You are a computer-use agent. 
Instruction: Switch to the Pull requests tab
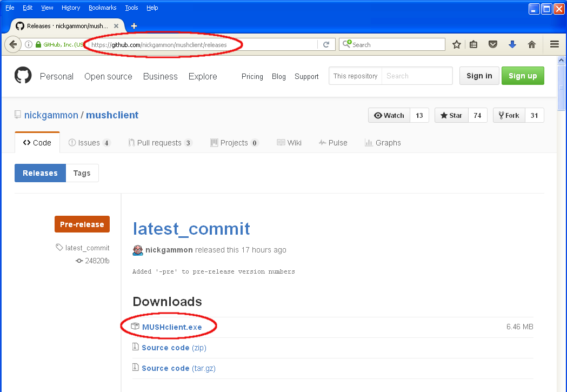coord(160,143)
